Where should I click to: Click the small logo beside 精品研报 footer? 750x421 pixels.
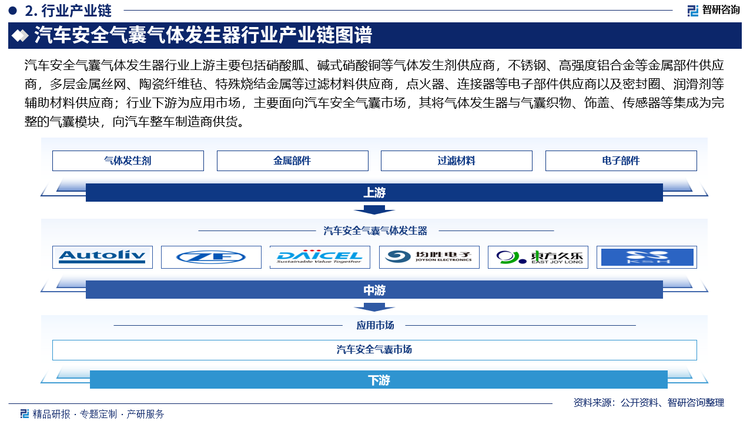click(x=24, y=413)
